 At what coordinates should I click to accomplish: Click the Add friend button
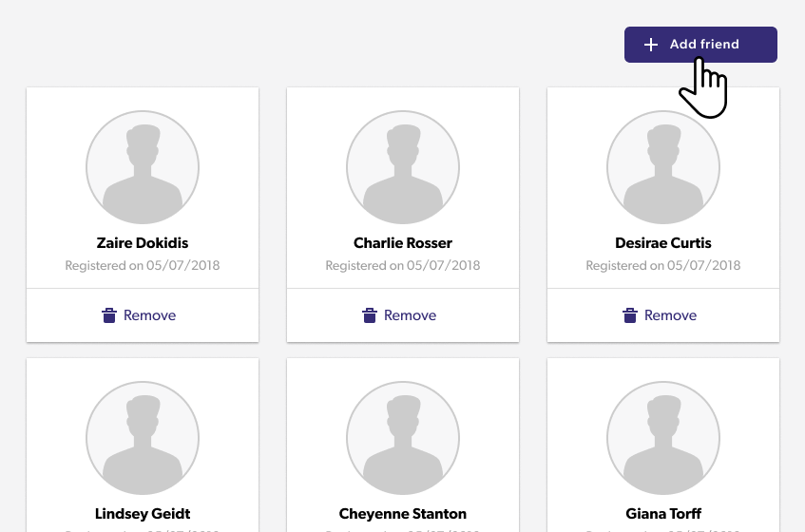pyautogui.click(x=700, y=45)
